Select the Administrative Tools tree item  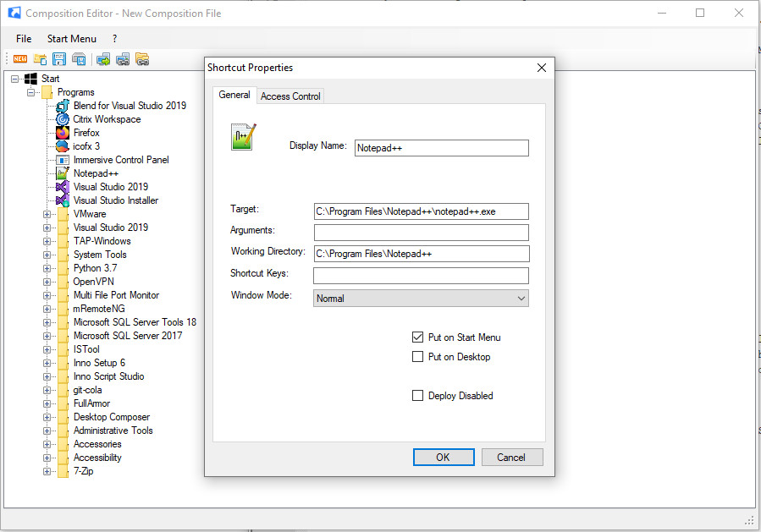point(113,431)
